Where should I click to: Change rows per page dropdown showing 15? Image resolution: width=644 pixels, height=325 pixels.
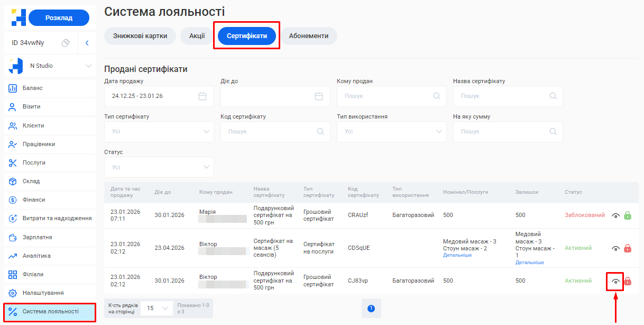pos(158,308)
